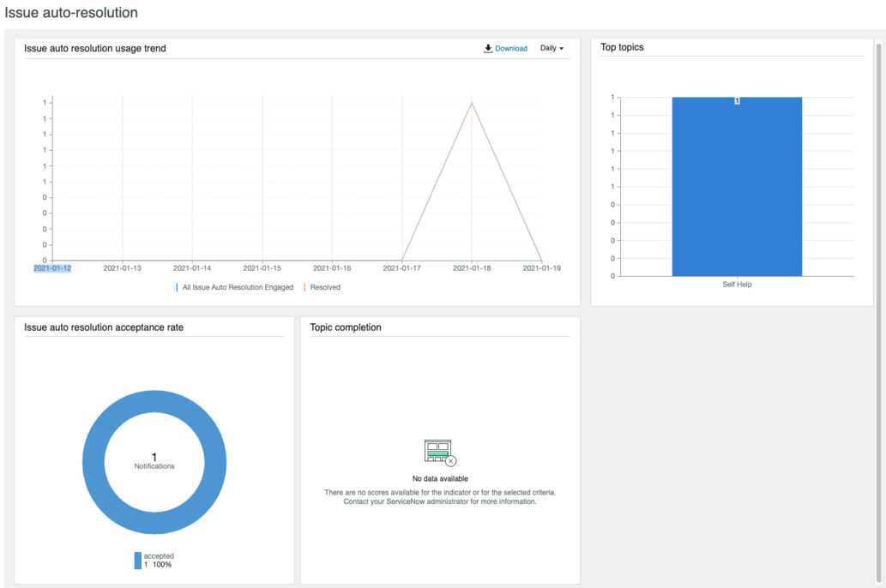The image size is (886, 588).
Task: Click the value label atop Self Help bar
Action: (737, 101)
